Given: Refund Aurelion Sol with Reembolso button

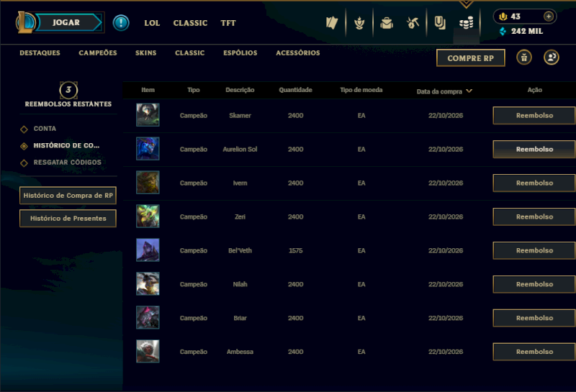Looking at the screenshot, I should [x=534, y=150].
